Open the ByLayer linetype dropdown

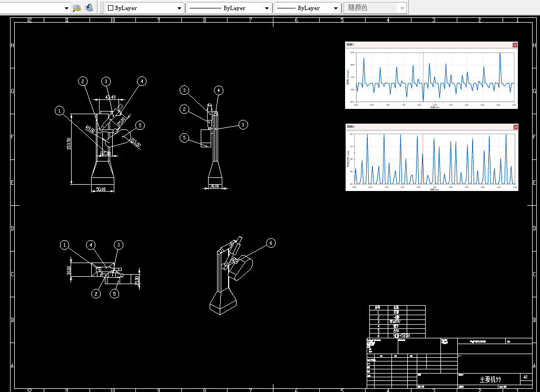pyautogui.click(x=229, y=8)
